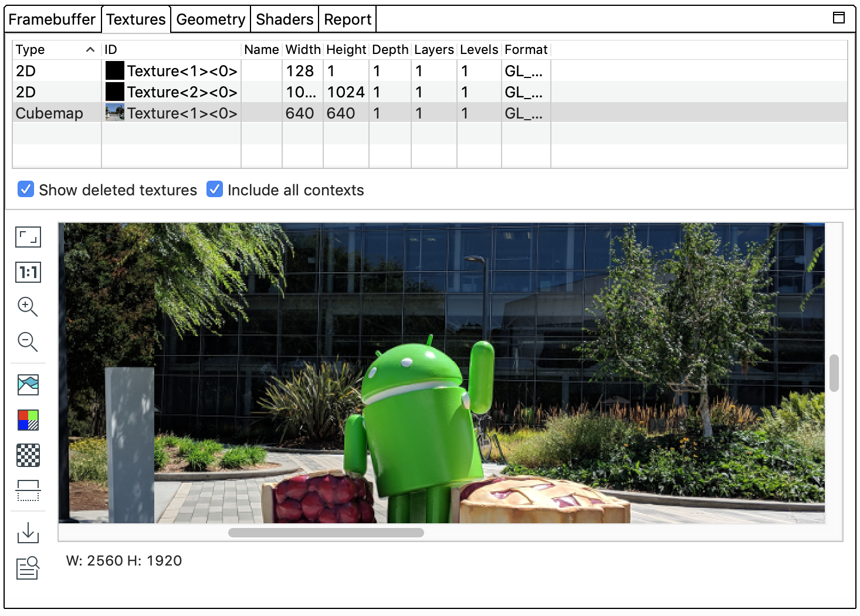Go to the Shaders tab
The image size is (860, 616).
pyautogui.click(x=285, y=19)
